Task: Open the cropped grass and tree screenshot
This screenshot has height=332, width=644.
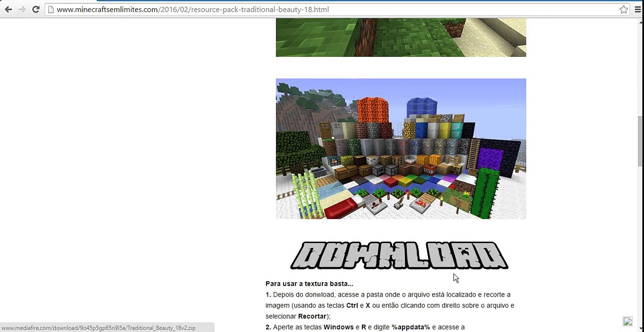Action: (401, 37)
